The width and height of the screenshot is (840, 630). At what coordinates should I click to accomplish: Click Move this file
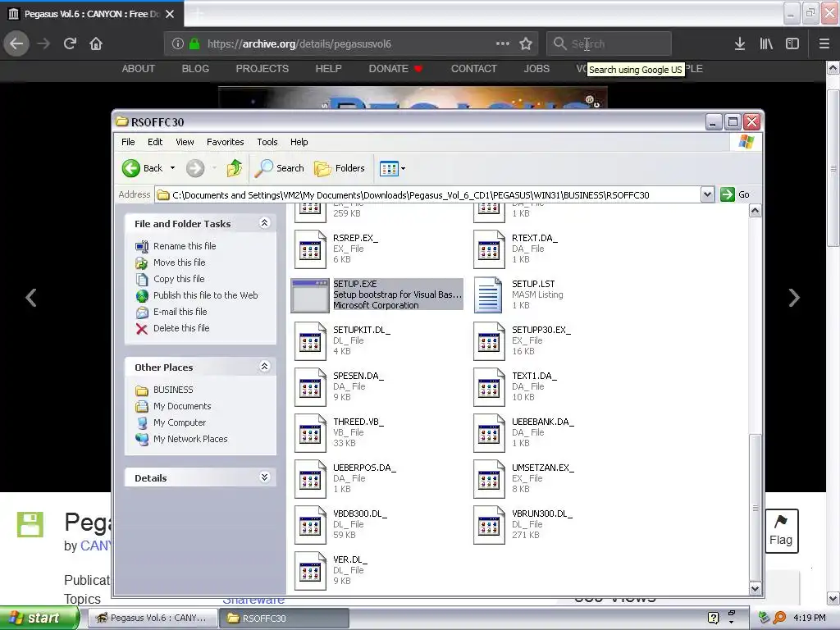coord(180,262)
